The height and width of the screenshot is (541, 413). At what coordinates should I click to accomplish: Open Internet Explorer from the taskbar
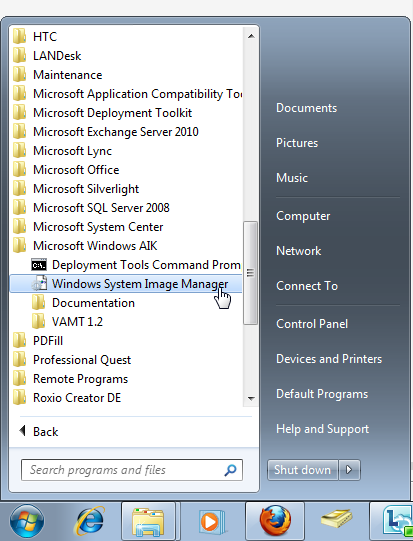coord(89,521)
